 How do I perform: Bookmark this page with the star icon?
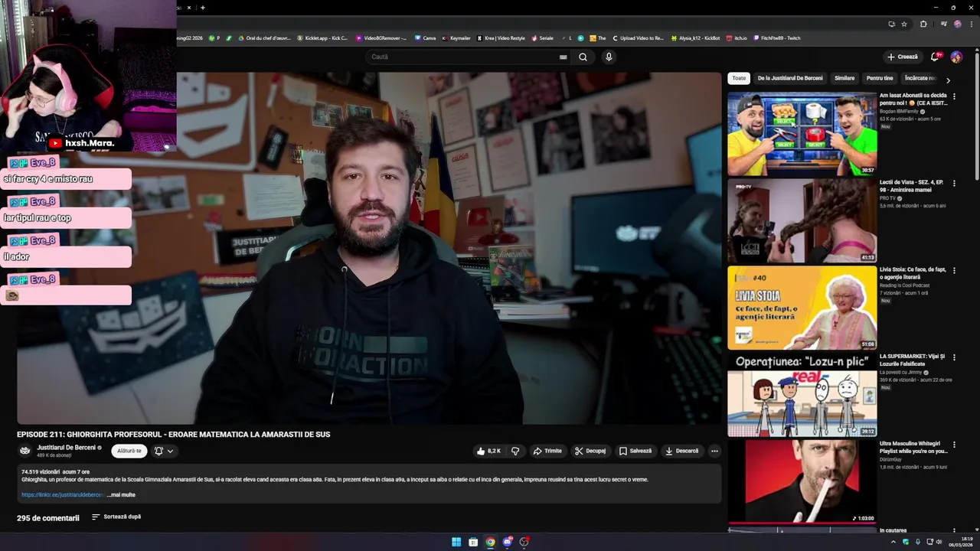[x=904, y=24]
